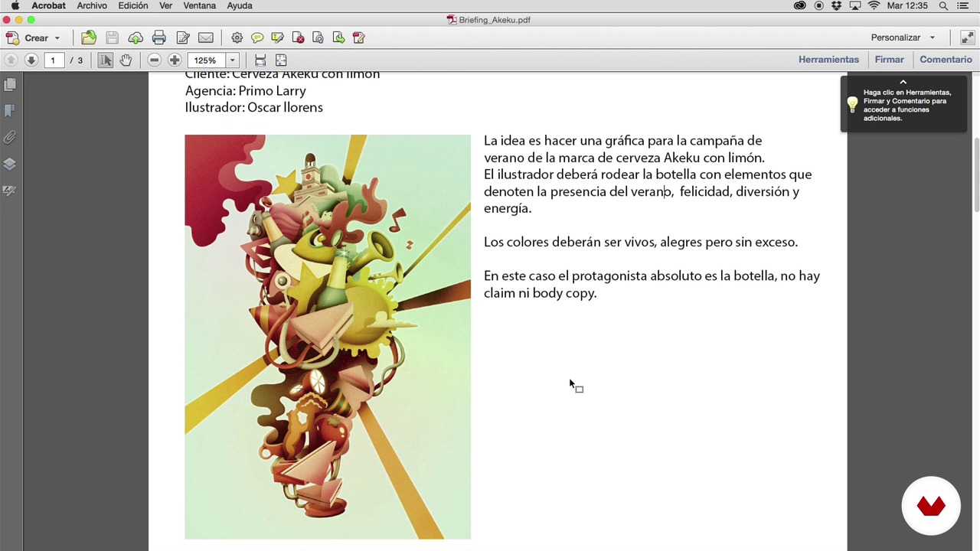This screenshot has width=980, height=551.
Task: Click the sign PDF pen icon
Action: (358, 37)
